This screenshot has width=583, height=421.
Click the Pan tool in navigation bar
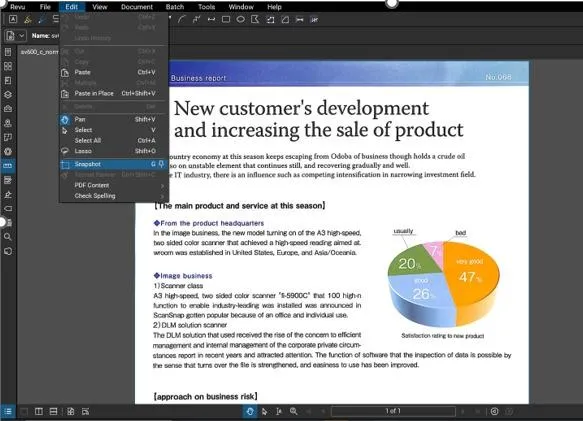coord(250,411)
